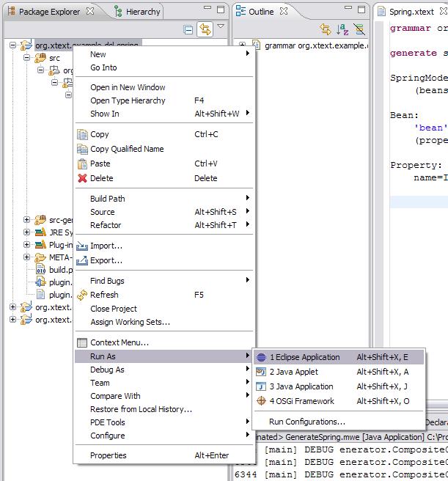Expand the JRE System Library node
Viewport: 448px width, 481px height.
(27, 232)
